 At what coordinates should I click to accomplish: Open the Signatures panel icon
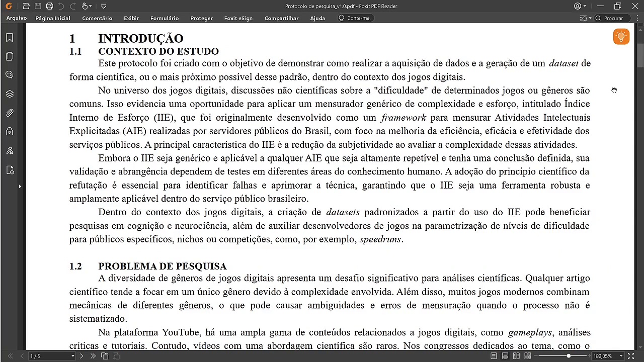pyautogui.click(x=10, y=150)
